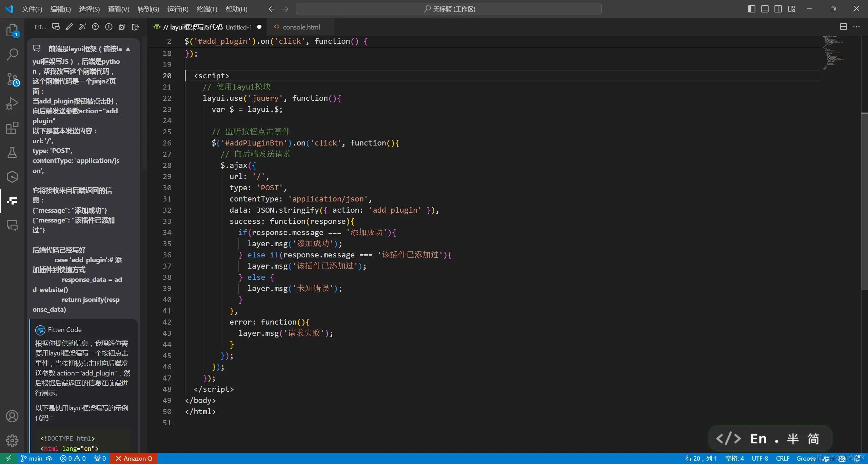Click the magic wand icon in Fitten toolbar

tap(82, 27)
